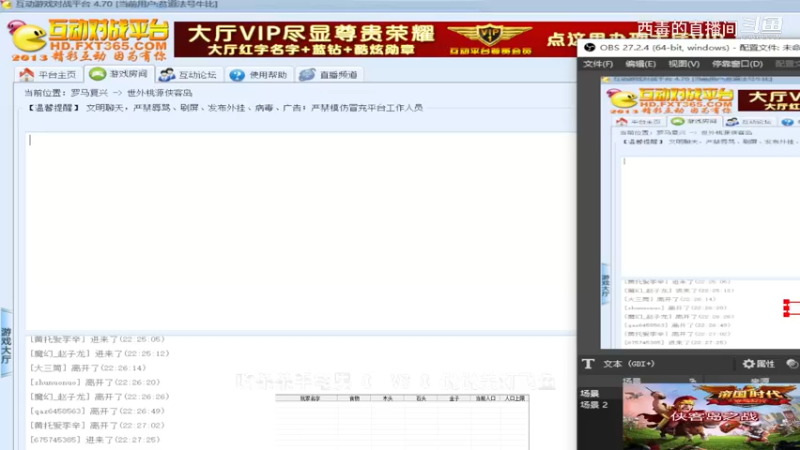800x450 pixels.
Task: Click the 场景 dock header in OBS
Action: click(x=631, y=381)
